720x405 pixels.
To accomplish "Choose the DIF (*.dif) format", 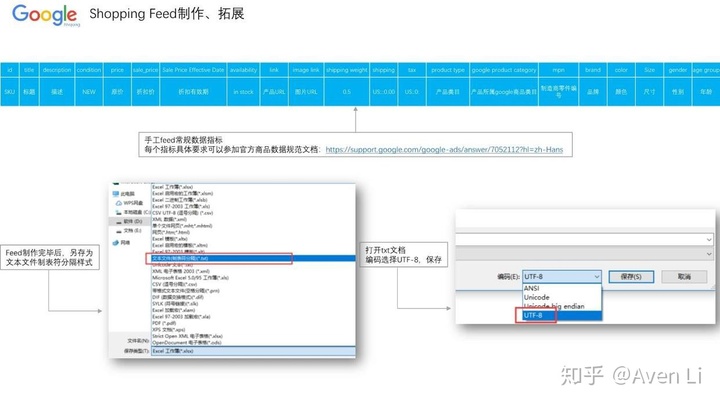I will coord(178,297).
